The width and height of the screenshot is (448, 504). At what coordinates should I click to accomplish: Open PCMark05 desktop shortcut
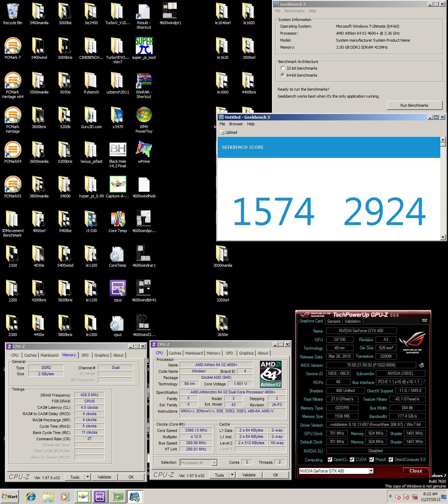[13, 187]
